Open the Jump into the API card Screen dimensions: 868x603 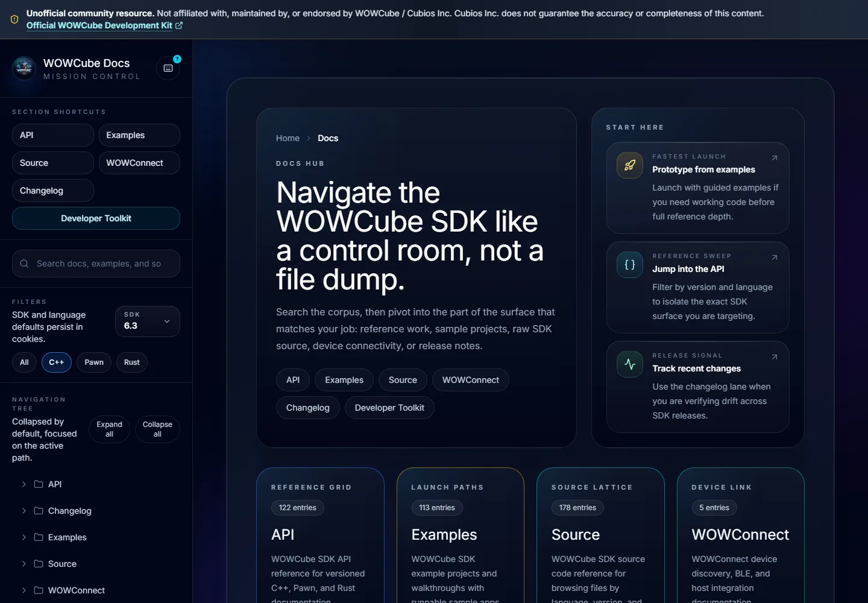(698, 287)
